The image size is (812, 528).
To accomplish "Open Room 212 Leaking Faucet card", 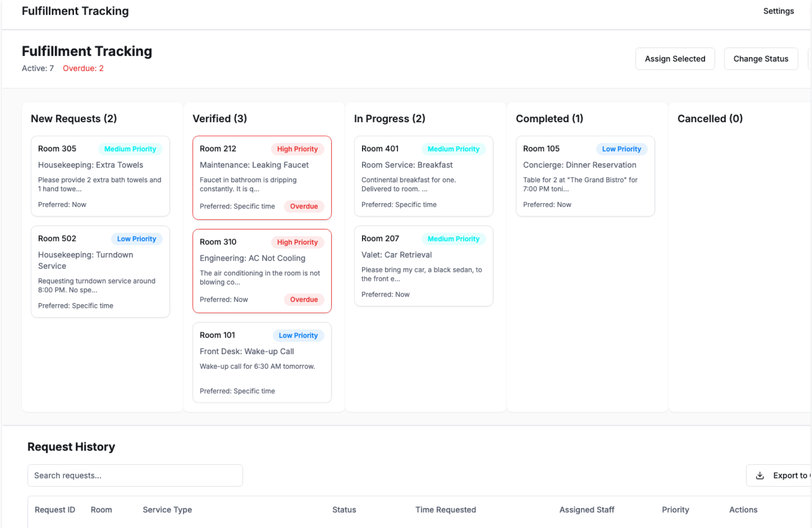I will [262, 178].
